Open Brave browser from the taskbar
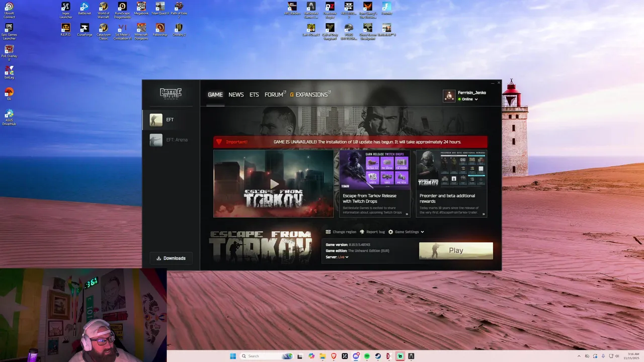This screenshot has width=644, height=362. [334, 356]
